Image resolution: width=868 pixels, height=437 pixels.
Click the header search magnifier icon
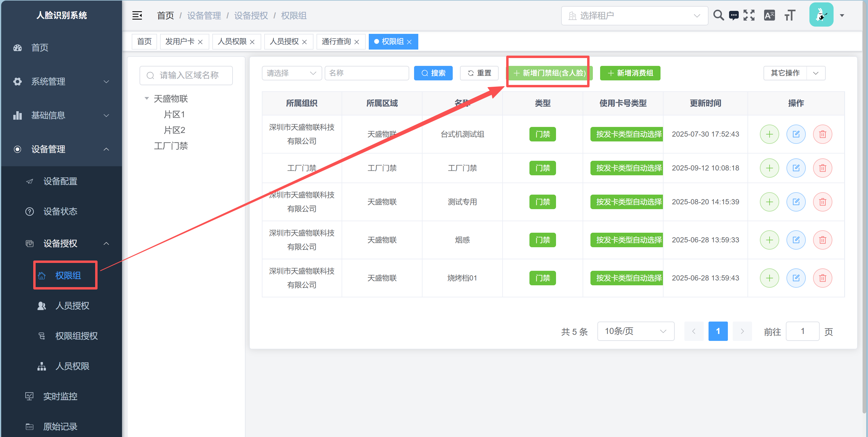[x=718, y=15]
